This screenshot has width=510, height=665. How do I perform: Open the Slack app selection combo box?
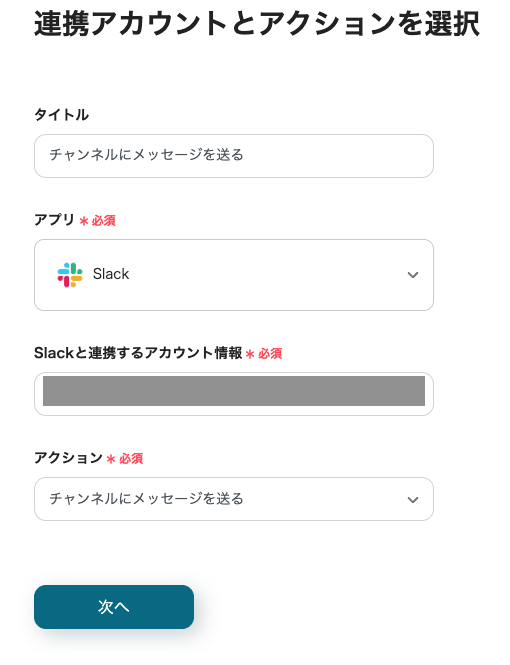pyautogui.click(x=234, y=275)
